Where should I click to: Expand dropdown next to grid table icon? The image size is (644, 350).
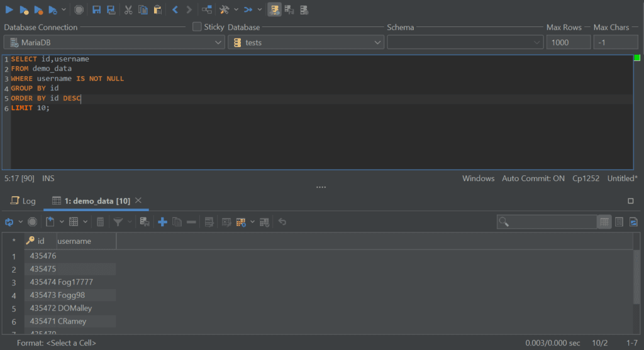point(85,222)
